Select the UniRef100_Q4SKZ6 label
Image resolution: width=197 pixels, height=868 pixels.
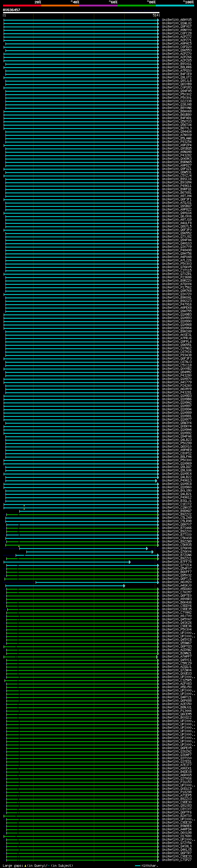click(x=176, y=623)
